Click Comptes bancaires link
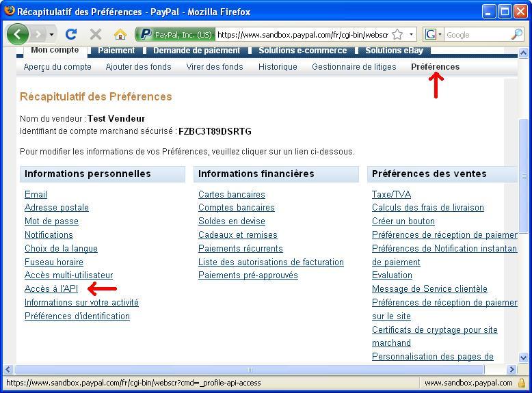532x393 pixels. 237,208
